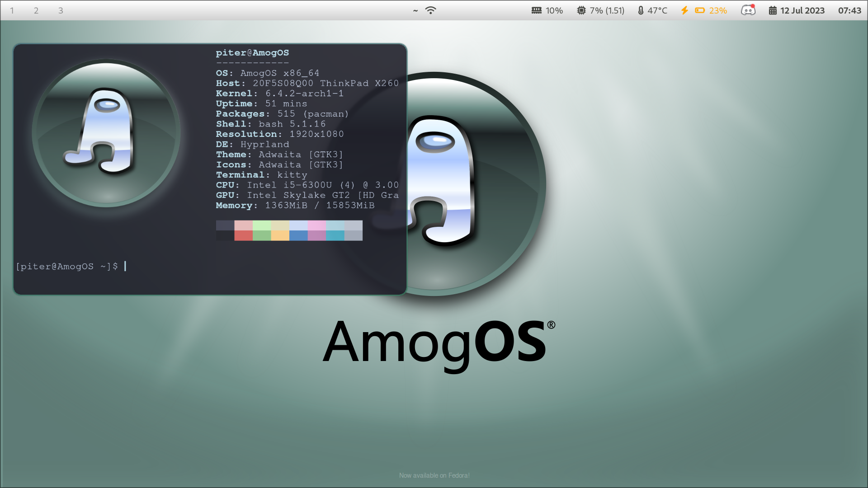Click the 23% battery percentage text
868x488 pixels.
click(718, 10)
